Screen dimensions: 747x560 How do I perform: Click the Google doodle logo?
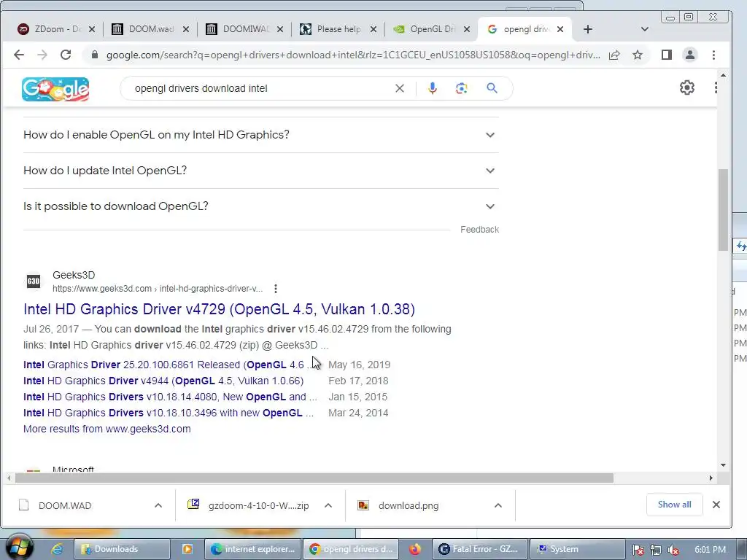pos(55,89)
